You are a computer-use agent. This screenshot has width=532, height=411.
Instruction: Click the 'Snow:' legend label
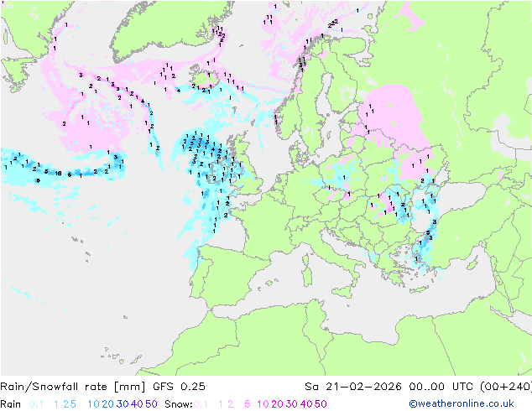click(x=179, y=404)
